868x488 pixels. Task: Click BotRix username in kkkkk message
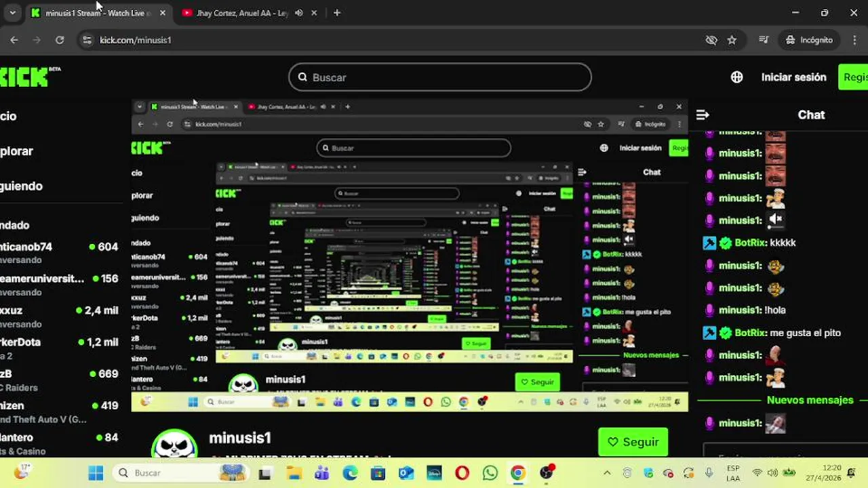coord(751,243)
